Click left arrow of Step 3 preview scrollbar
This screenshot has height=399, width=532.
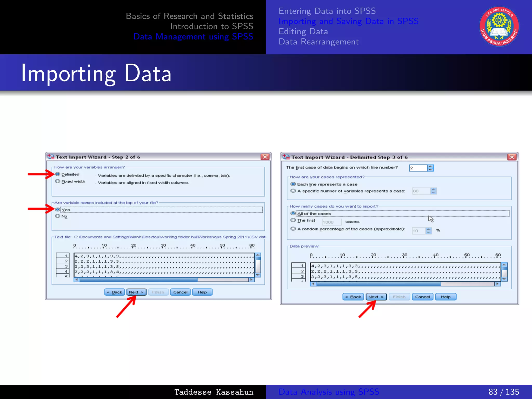click(x=314, y=284)
